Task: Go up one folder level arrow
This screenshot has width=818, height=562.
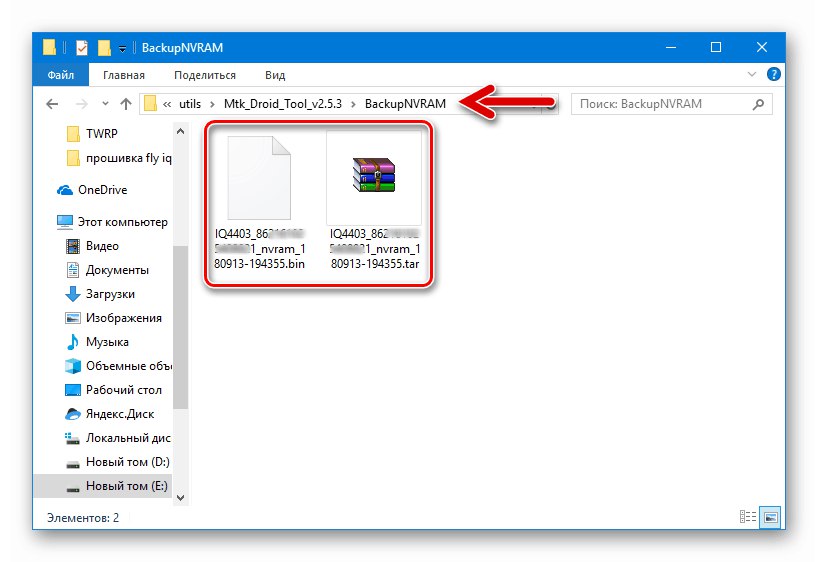Action: [x=126, y=104]
